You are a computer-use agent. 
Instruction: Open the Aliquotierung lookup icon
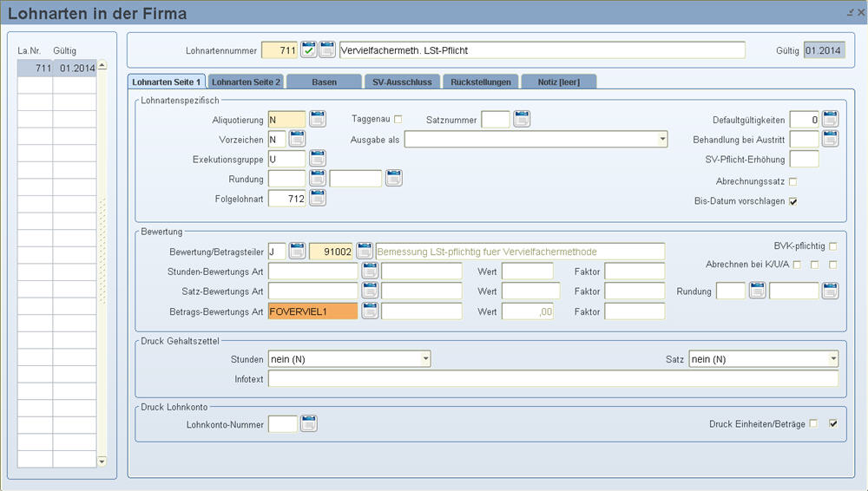(317, 119)
